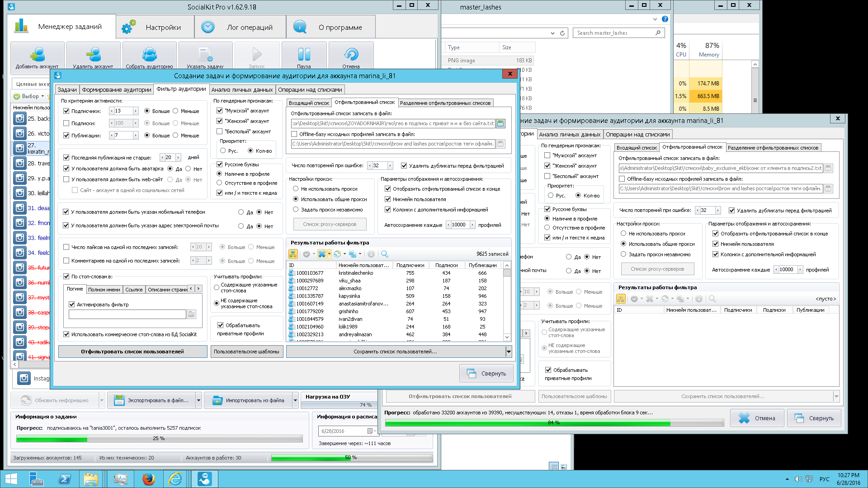Enable the Genderless account checkbox in front dialog
Screen dimensions: 868x488
(220, 131)
